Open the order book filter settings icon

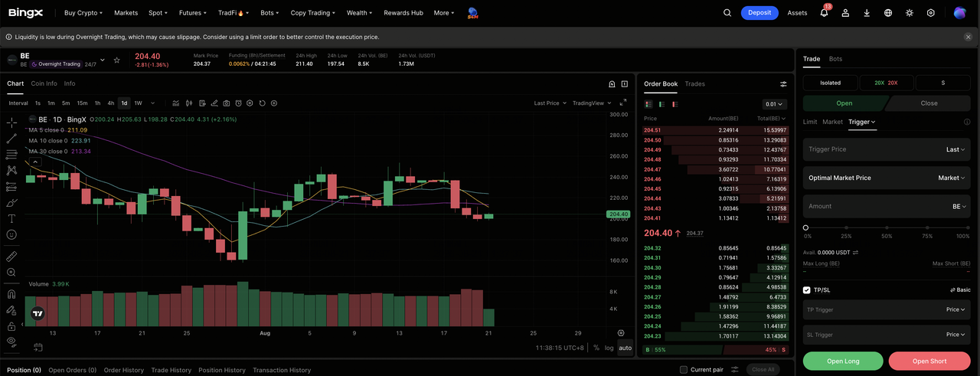pos(783,84)
